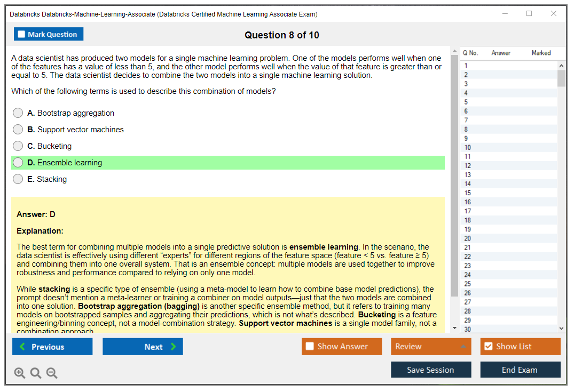Click the Save Session button
Image resolution: width=574 pixels, height=392 pixels.
point(431,370)
